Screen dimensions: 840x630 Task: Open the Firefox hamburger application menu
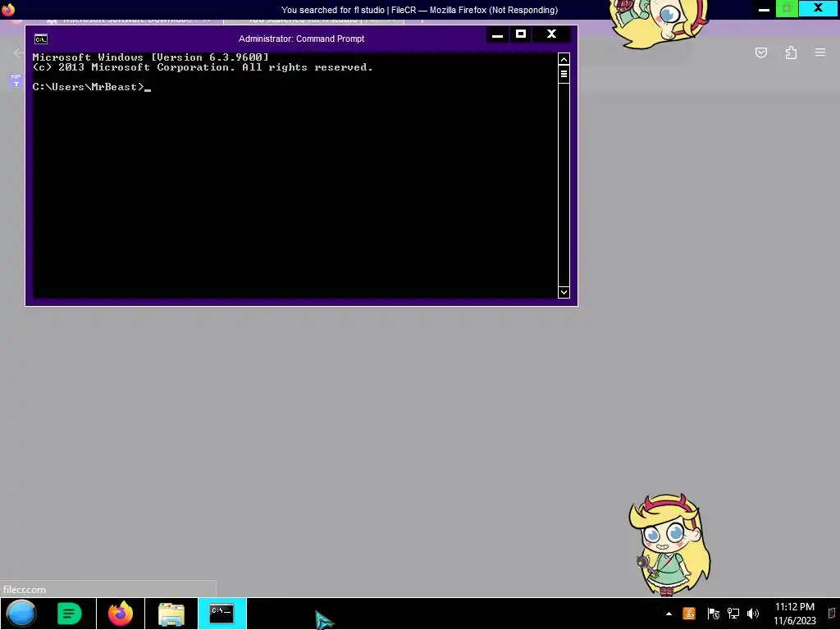820,52
